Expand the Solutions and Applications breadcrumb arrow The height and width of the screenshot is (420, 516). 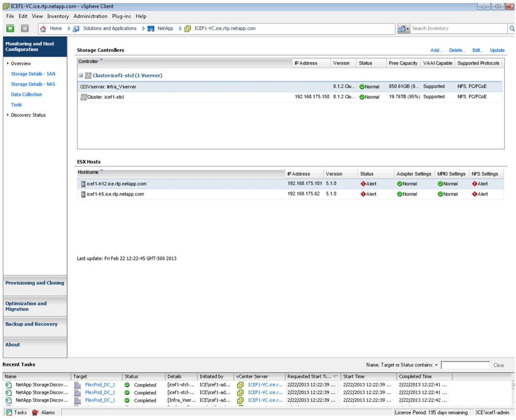tap(144, 29)
